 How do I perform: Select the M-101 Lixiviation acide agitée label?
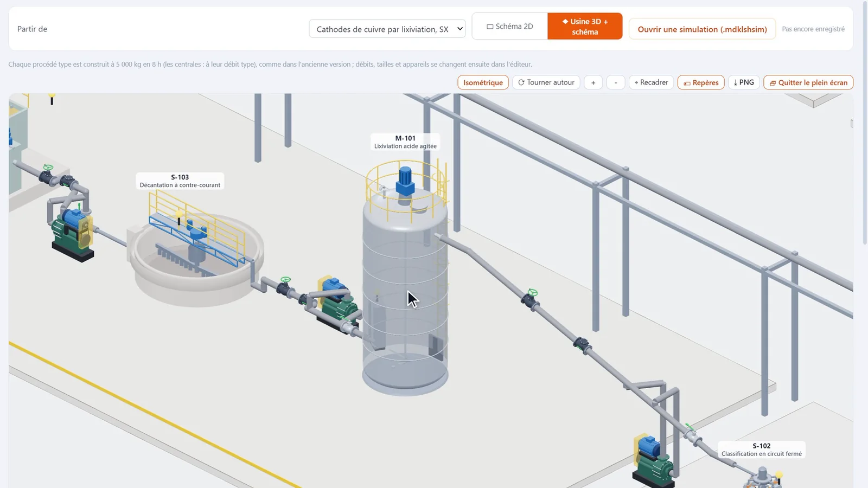tap(405, 142)
